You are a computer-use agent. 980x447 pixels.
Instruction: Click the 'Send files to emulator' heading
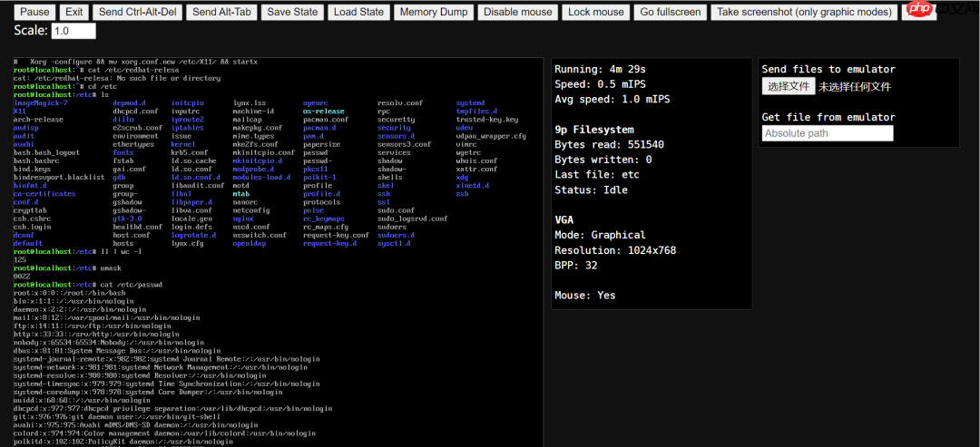click(x=828, y=69)
